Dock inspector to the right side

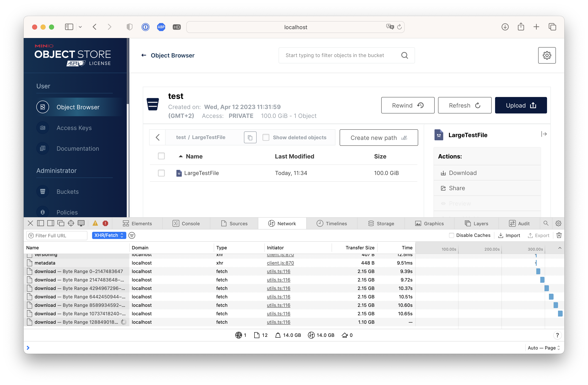pos(51,223)
